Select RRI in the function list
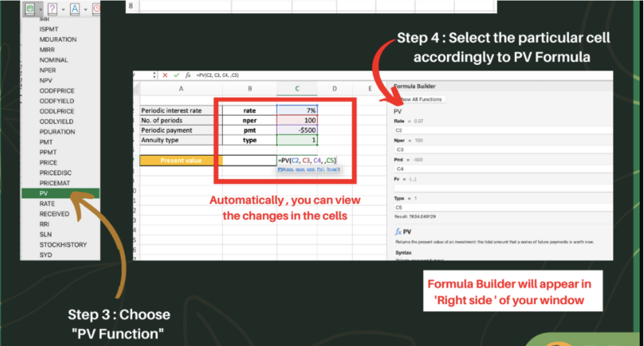Image resolution: width=644 pixels, height=346 pixels. click(44, 224)
